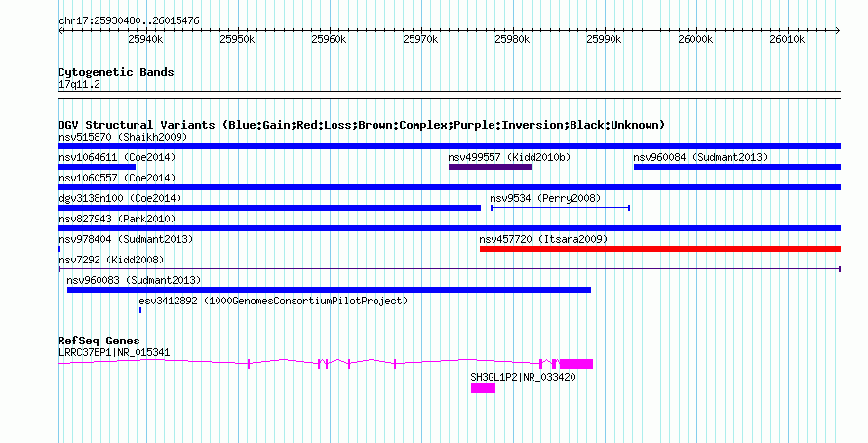
Task: Click the 26010k ruler position
Action: click(x=787, y=39)
